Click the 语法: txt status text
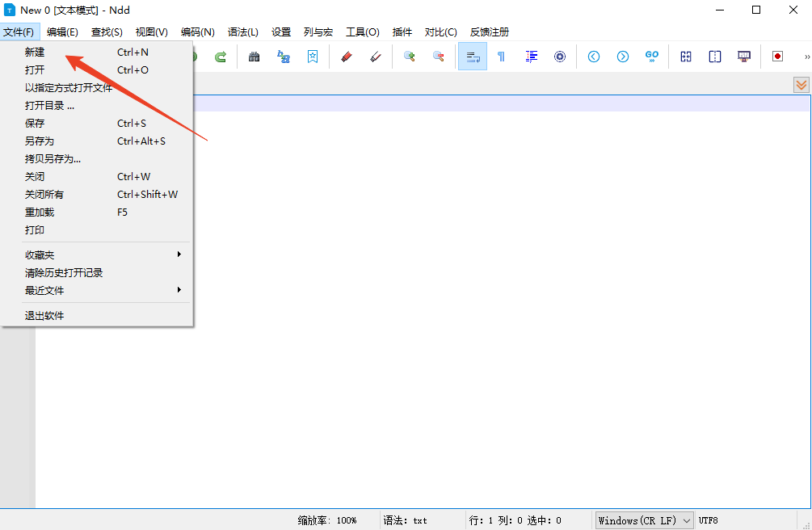Image resolution: width=812 pixels, height=530 pixels. click(x=405, y=520)
